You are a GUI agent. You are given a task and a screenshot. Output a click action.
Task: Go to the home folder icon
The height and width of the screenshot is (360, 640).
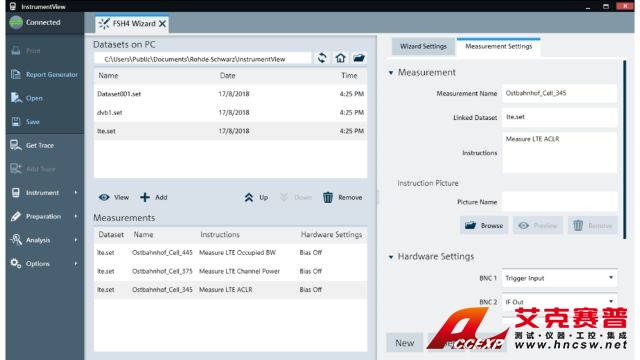click(x=340, y=58)
